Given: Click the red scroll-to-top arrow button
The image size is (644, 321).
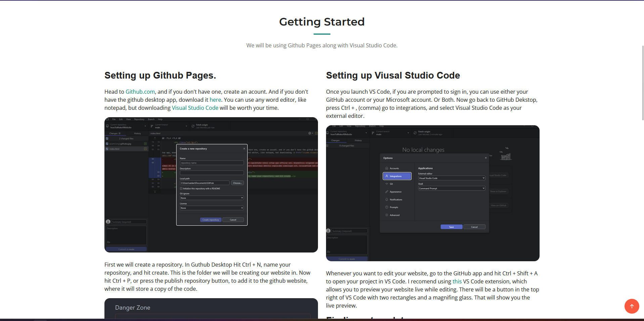Looking at the screenshot, I should [632, 306].
